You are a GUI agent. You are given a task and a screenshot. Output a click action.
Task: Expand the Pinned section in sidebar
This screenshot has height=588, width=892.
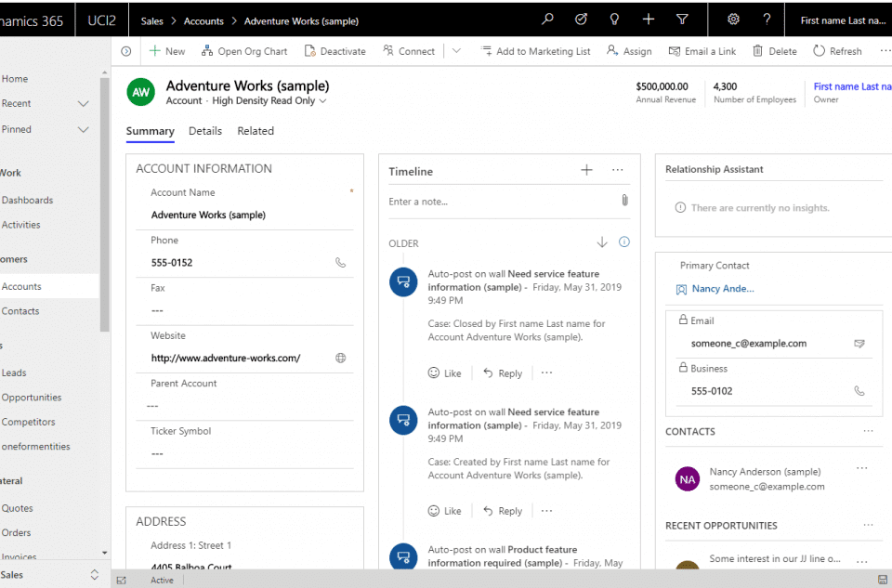[x=83, y=130]
